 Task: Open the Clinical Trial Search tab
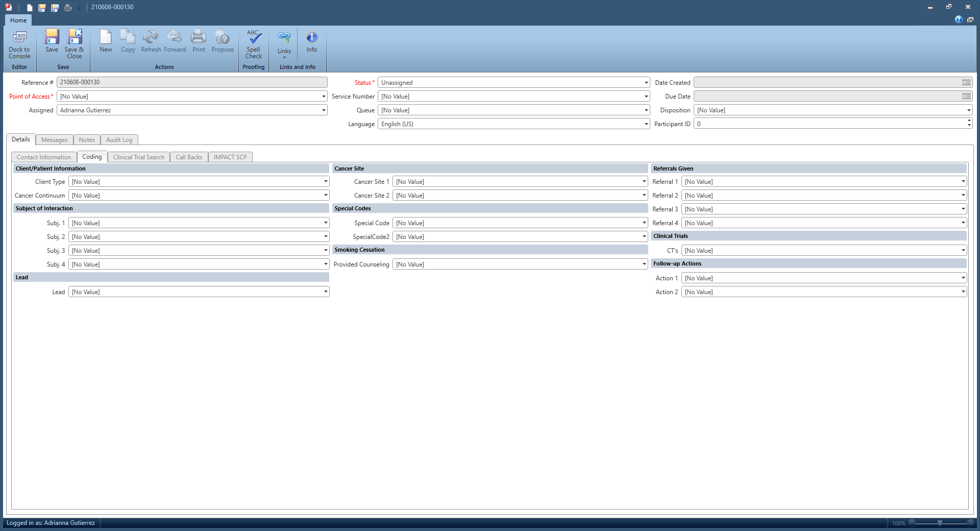138,157
